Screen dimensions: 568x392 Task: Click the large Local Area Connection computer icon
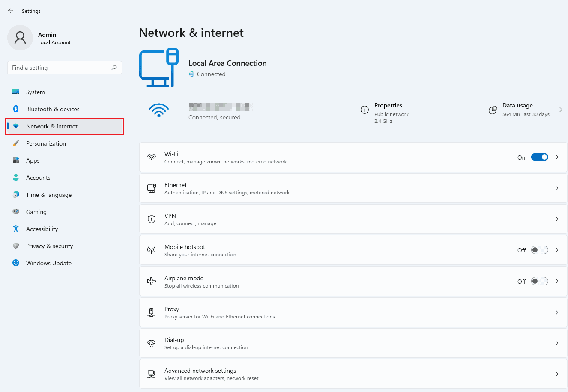[x=159, y=68]
